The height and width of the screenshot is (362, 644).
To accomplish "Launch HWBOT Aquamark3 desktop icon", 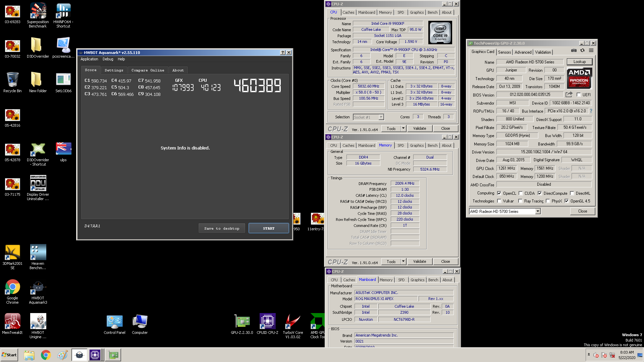I will pos(38,292).
